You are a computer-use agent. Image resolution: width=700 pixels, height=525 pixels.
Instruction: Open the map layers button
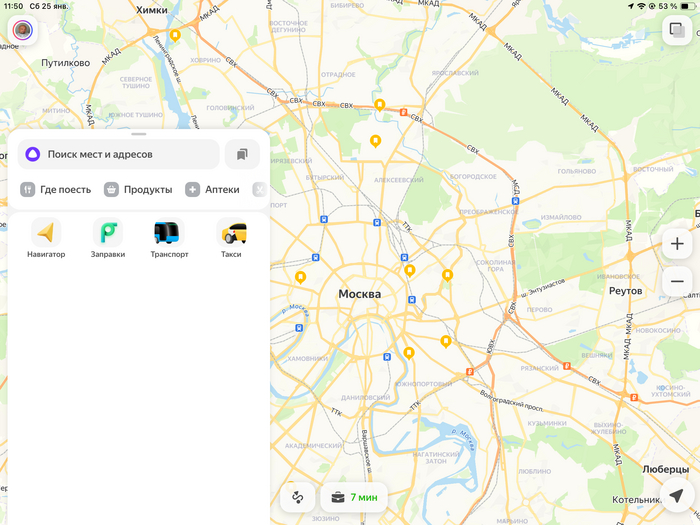677,30
